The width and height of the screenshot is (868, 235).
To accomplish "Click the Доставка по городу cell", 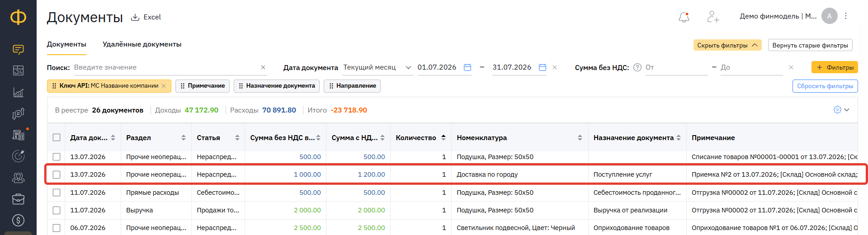I will (487, 174).
